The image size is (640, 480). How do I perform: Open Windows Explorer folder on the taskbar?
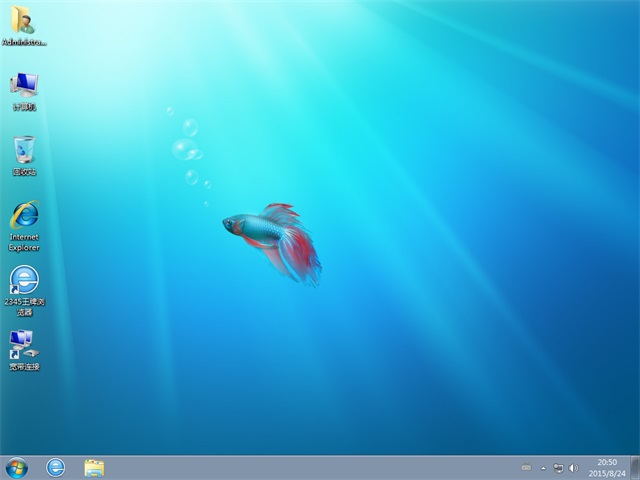tap(95, 467)
